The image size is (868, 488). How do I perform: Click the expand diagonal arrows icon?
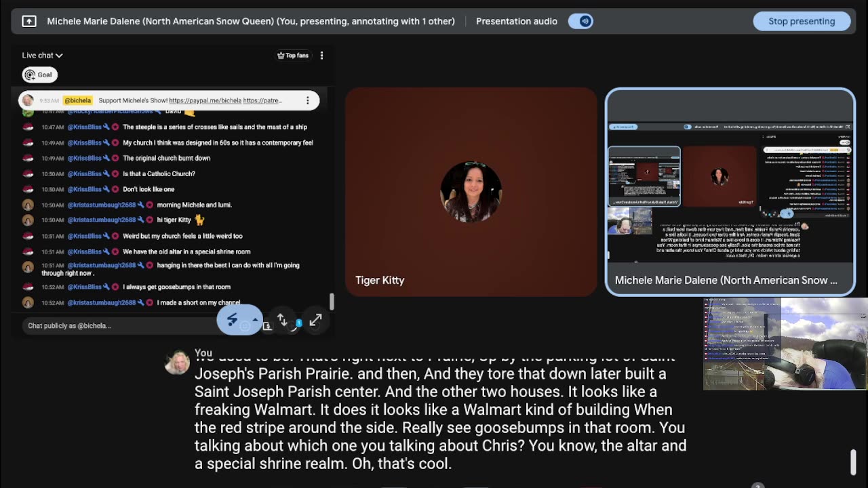[315, 320]
